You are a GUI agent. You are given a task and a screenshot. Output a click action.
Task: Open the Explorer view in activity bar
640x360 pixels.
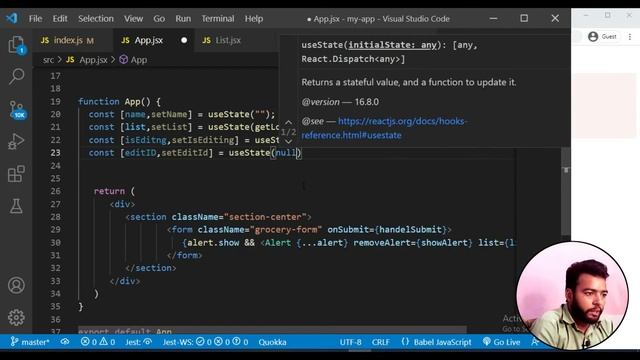(16, 44)
